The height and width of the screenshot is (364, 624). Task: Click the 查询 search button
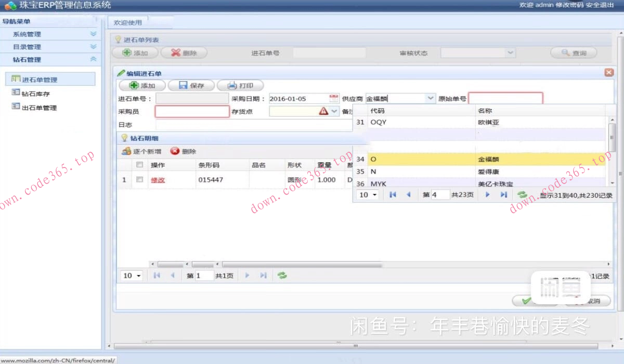point(574,53)
